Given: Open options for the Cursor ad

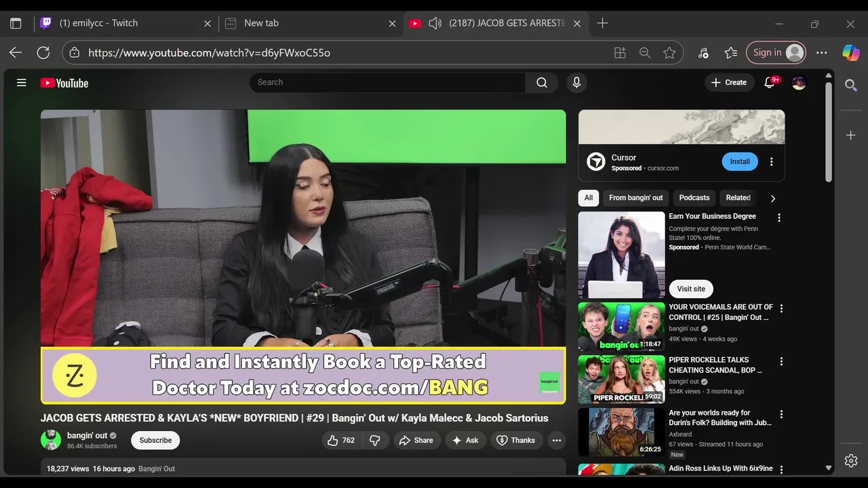Looking at the screenshot, I should point(771,162).
